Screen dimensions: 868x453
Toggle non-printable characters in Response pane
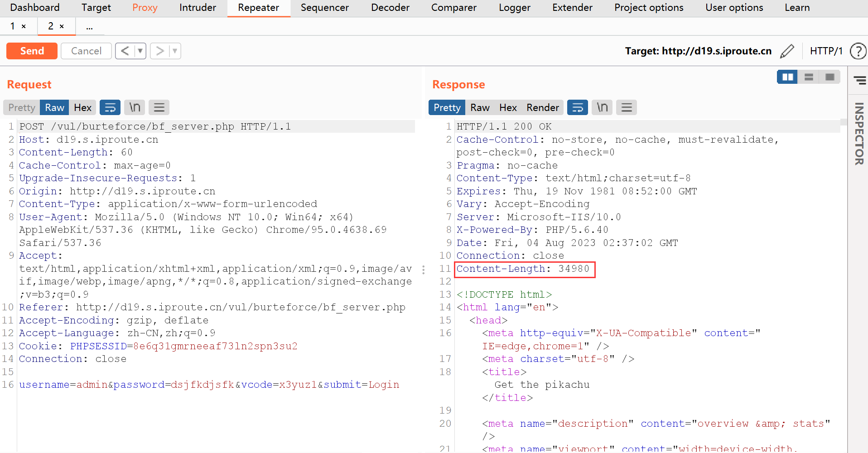click(602, 107)
